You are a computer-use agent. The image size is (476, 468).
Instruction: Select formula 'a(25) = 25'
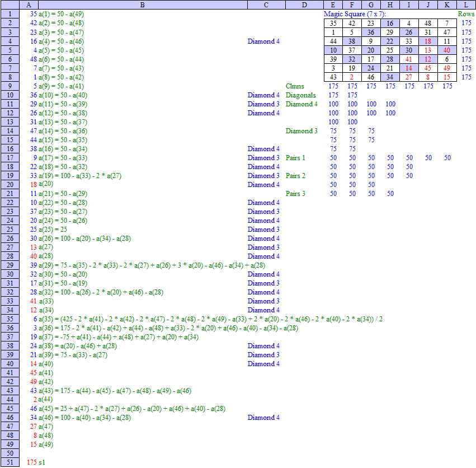tap(53, 230)
